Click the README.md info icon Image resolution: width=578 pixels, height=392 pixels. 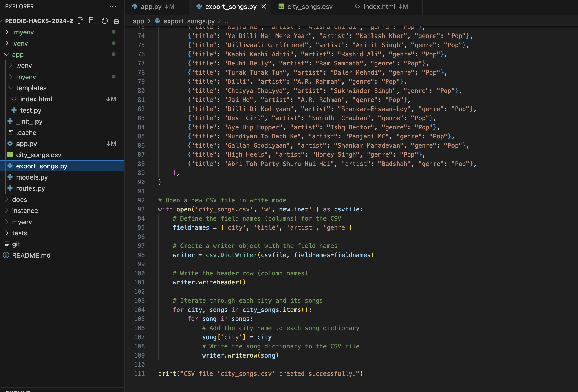tap(6, 255)
